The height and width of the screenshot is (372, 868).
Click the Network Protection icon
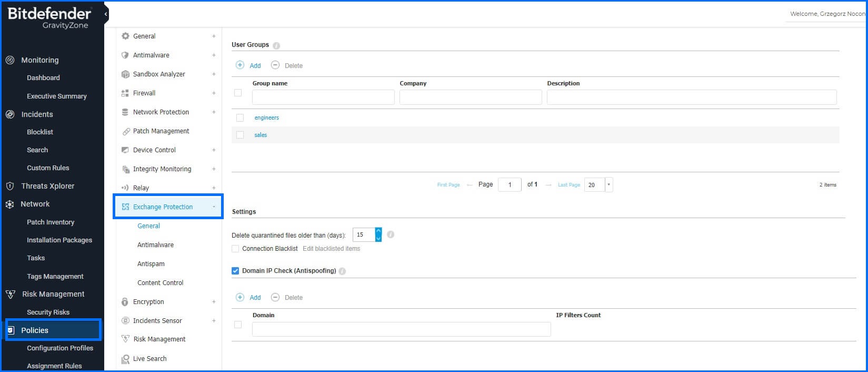[125, 112]
